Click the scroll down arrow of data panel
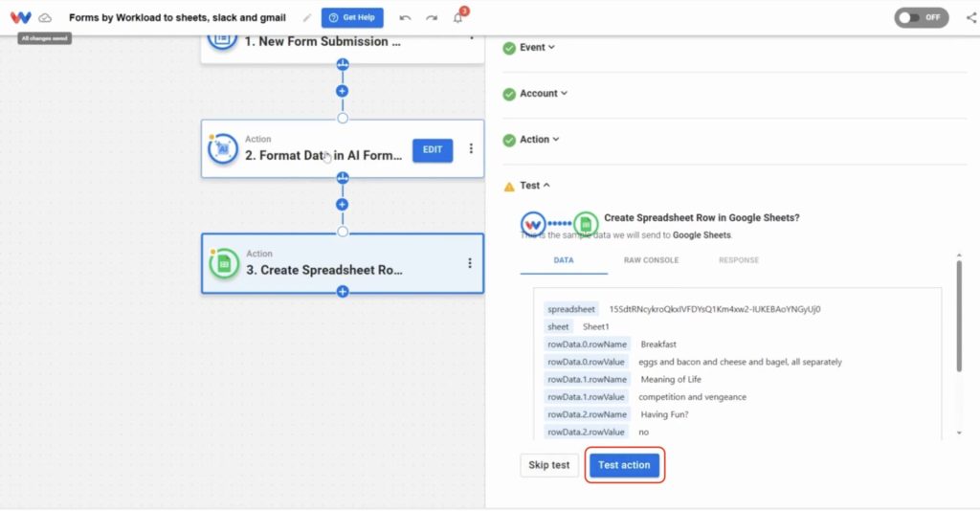 click(959, 433)
